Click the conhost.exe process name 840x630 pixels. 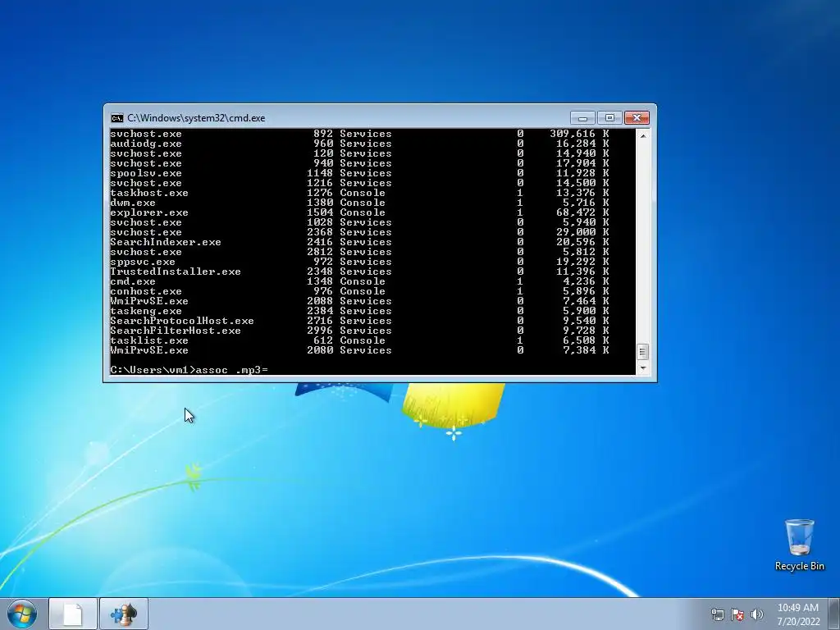point(146,291)
